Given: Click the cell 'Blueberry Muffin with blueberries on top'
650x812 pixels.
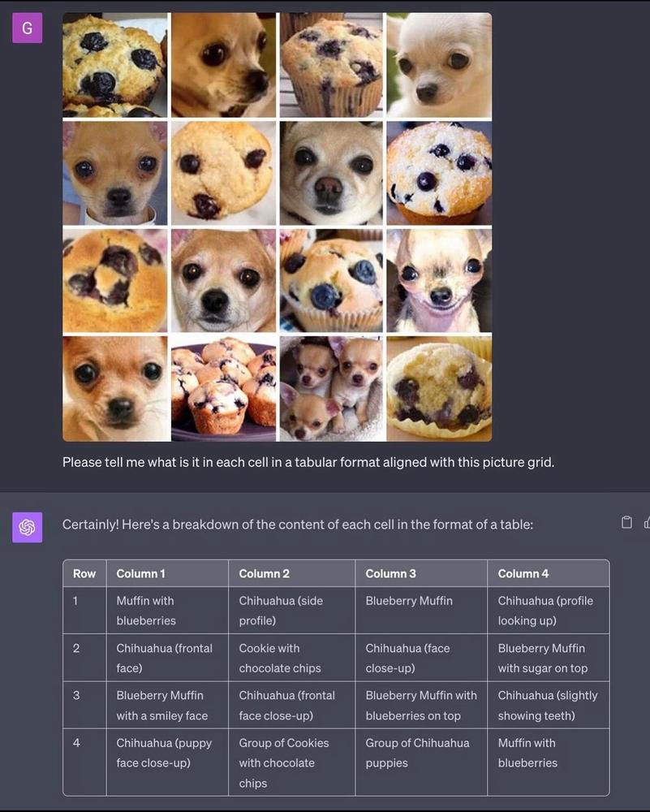Looking at the screenshot, I should (421, 705).
